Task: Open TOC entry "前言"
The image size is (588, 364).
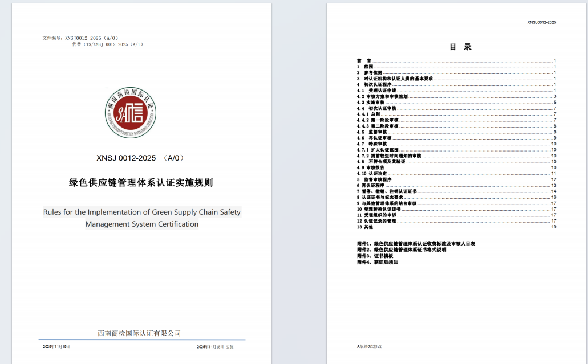Action: point(364,60)
